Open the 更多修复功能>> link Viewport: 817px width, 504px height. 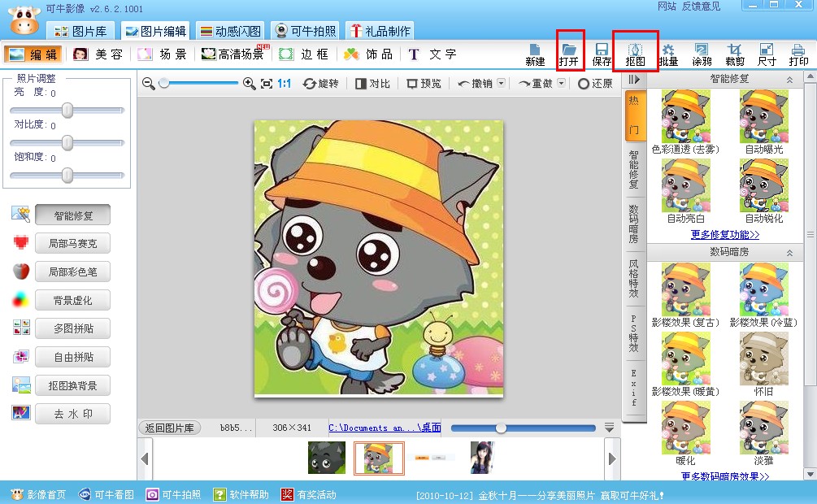tap(725, 235)
